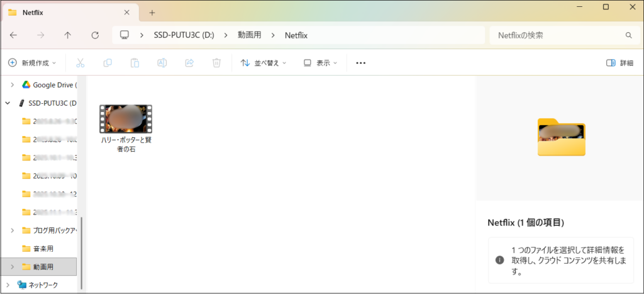
Task: Expand the 動画用 folder node
Action: [x=13, y=267]
